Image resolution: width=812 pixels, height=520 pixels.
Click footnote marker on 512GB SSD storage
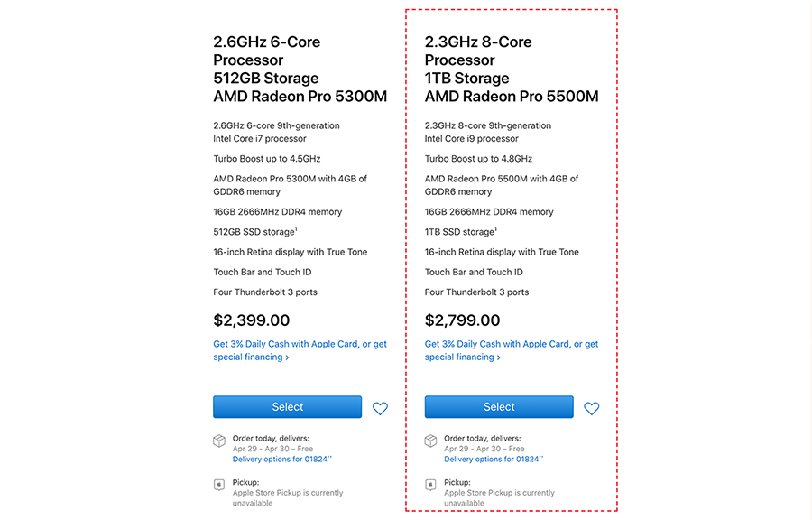click(296, 228)
